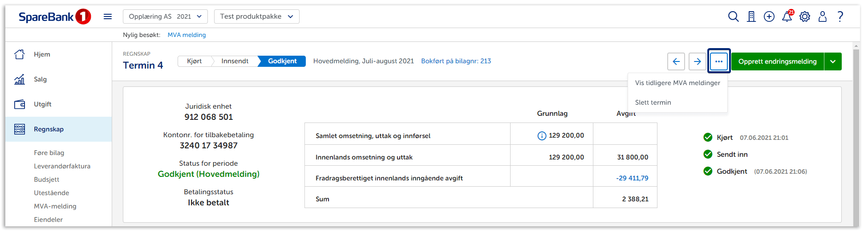Click the help question mark icon
This screenshot has width=868, height=233.
tap(840, 17)
